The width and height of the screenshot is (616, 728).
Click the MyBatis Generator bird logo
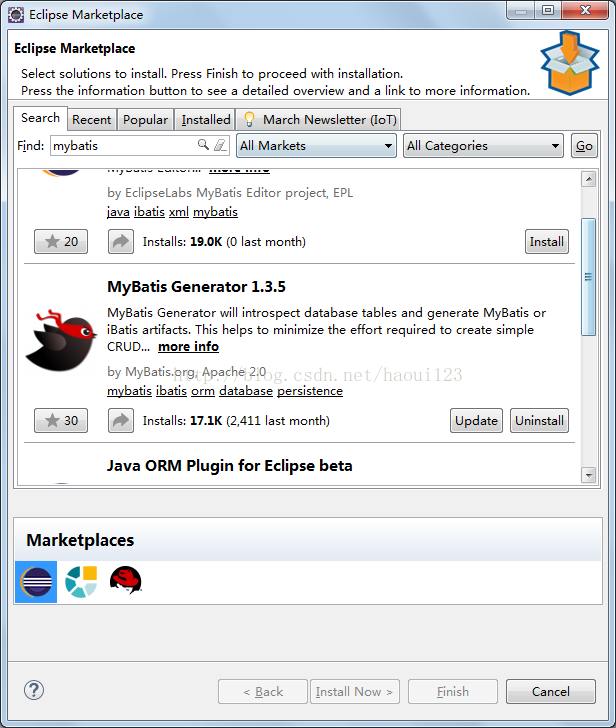60,341
